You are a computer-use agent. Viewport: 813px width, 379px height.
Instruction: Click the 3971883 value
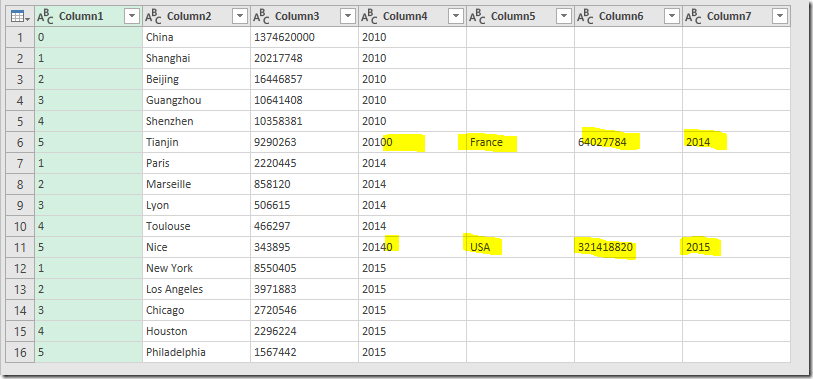click(x=275, y=289)
